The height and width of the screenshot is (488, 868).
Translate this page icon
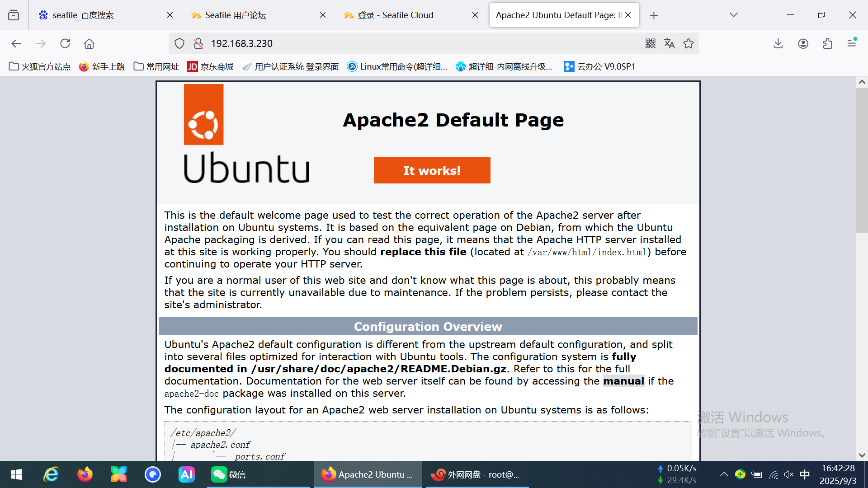pyautogui.click(x=670, y=43)
